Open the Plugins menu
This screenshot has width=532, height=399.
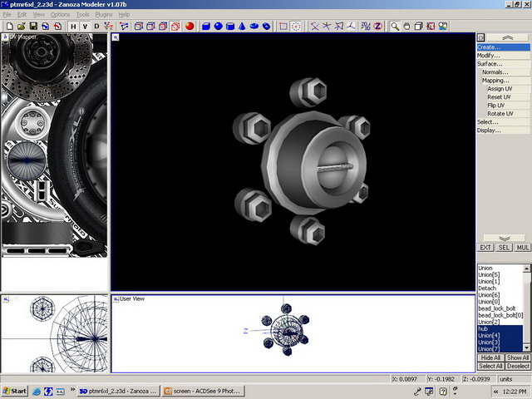tap(104, 15)
